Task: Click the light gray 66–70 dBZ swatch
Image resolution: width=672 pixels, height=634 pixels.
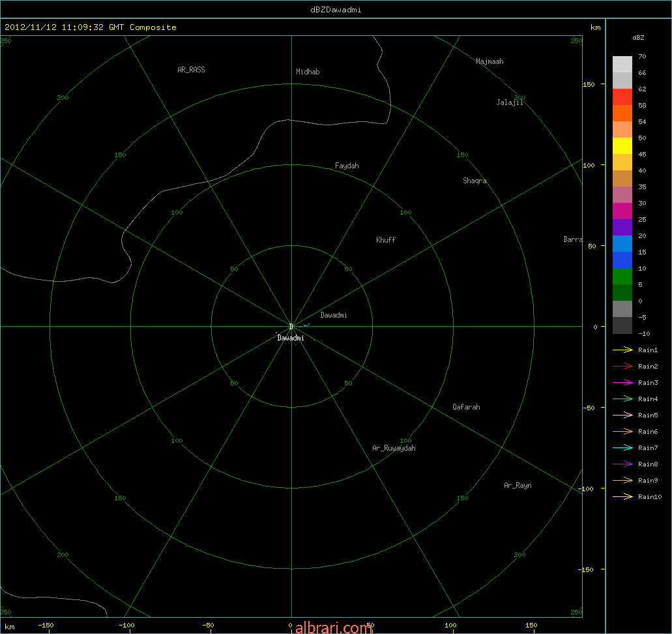Action: click(x=622, y=65)
